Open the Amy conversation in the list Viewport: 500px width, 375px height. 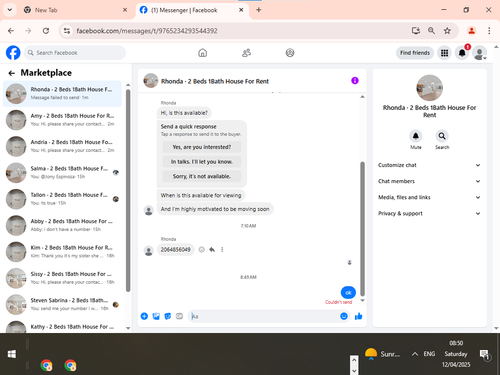[62, 120]
